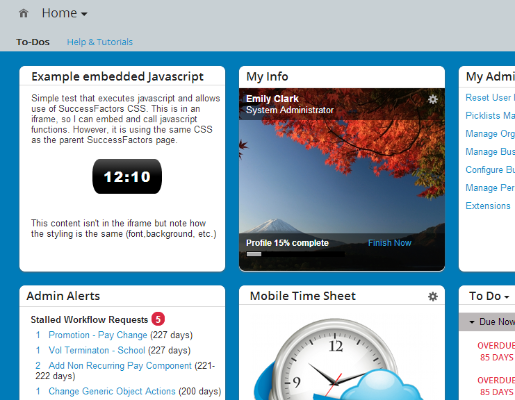Open Mobile Time Sheet settings gear
Image resolution: width=515 pixels, height=400 pixels.
tap(433, 296)
